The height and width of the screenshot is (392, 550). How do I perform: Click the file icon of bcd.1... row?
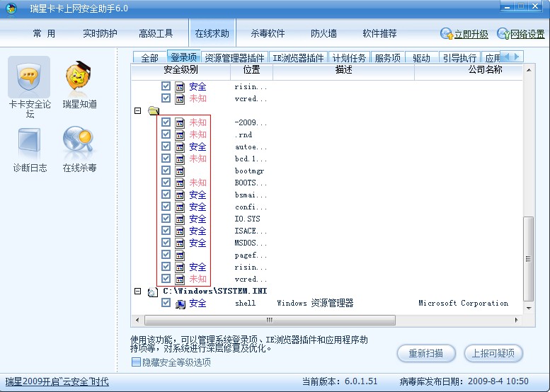click(180, 159)
